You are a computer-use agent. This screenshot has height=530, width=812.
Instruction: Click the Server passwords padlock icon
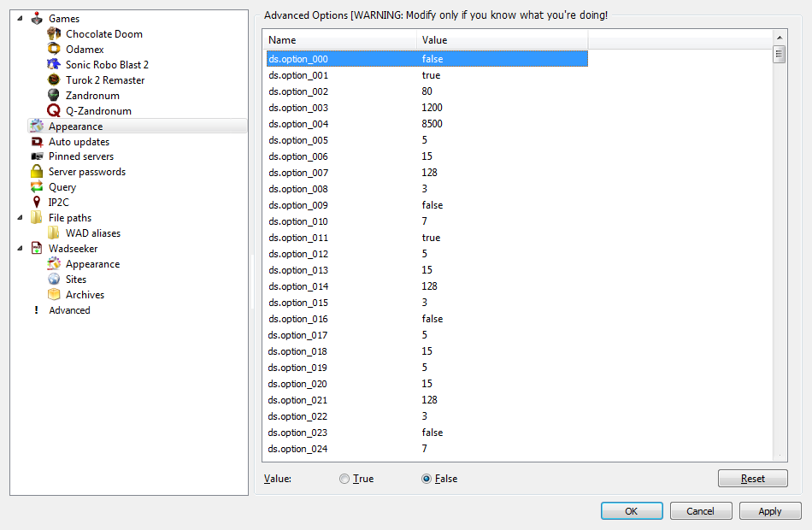coord(37,172)
